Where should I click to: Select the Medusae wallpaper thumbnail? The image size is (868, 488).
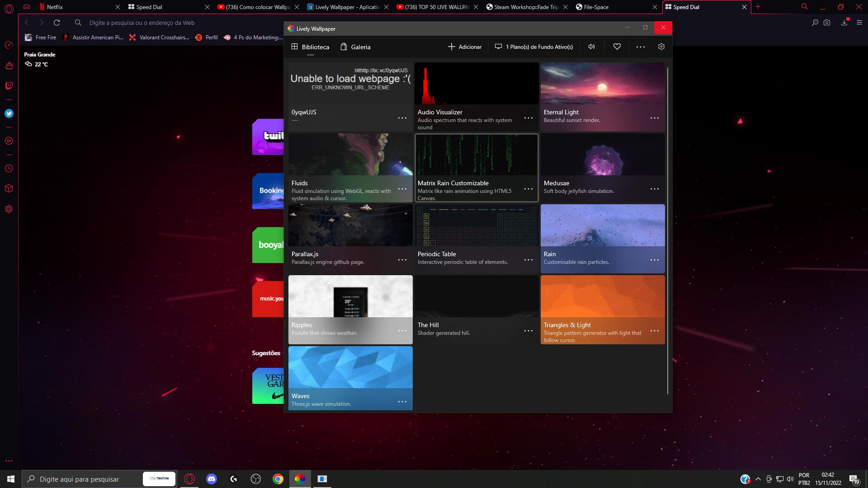602,155
